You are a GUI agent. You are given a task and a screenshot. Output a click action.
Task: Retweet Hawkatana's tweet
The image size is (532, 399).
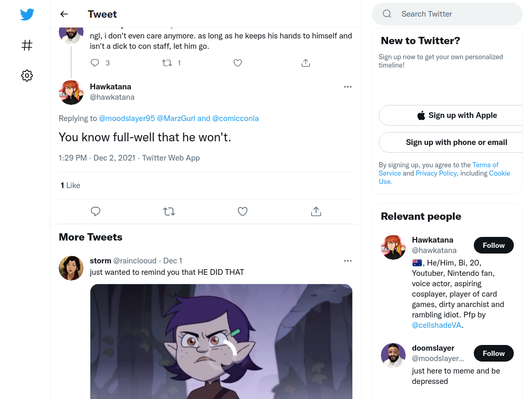pyautogui.click(x=169, y=211)
